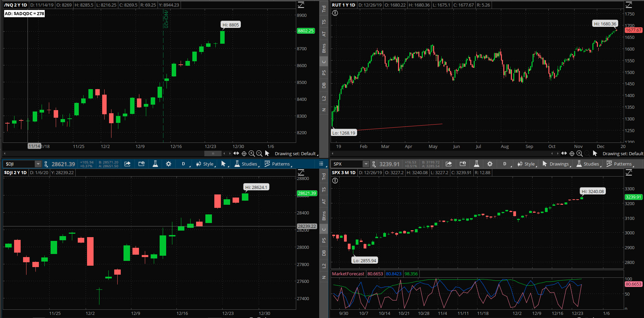
Task: Open AT tab beside $DJI chart
Action: point(324,201)
